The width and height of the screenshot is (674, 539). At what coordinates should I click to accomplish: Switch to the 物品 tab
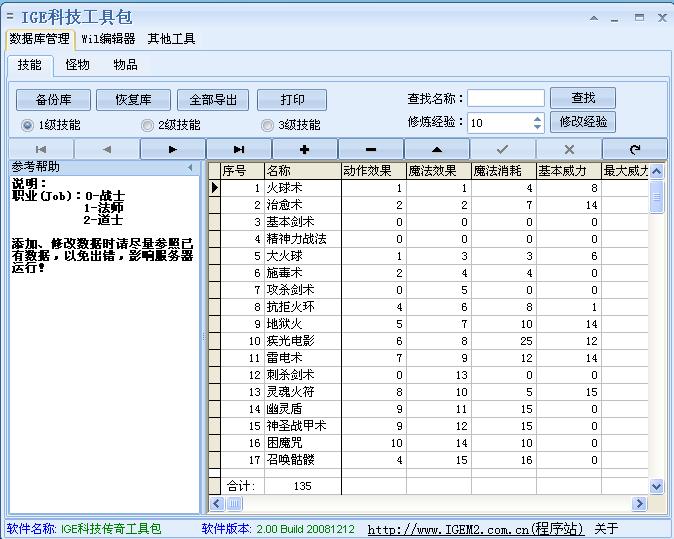(x=125, y=65)
